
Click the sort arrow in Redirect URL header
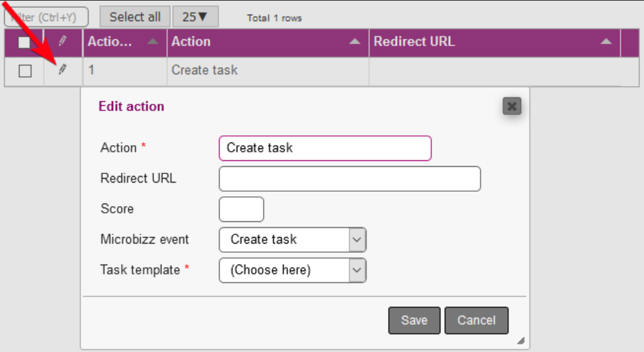click(x=607, y=42)
